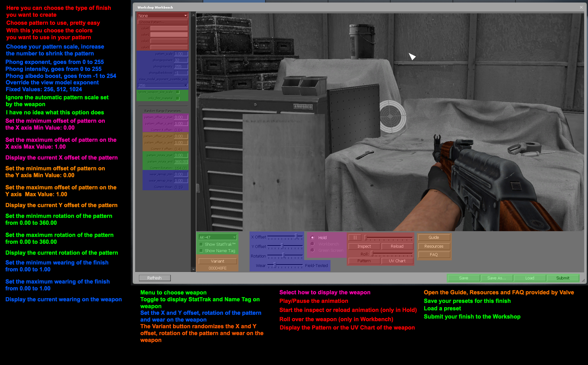588x365 pixels.
Task: Pick the color0 swatch
Action: (169, 29)
